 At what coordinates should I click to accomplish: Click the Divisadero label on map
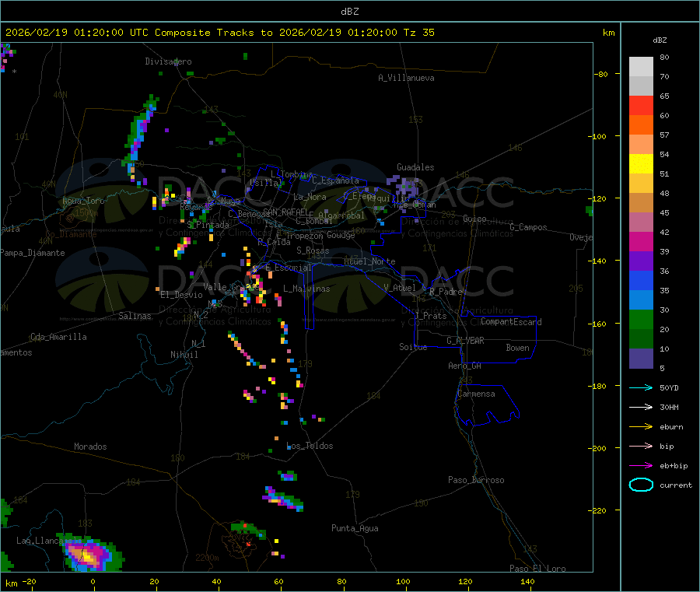tap(168, 61)
